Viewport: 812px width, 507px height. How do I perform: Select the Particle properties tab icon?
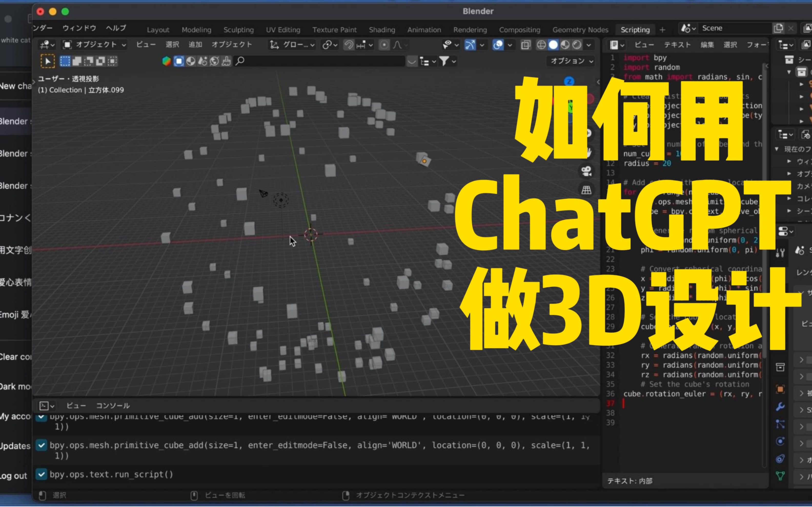coord(780,423)
